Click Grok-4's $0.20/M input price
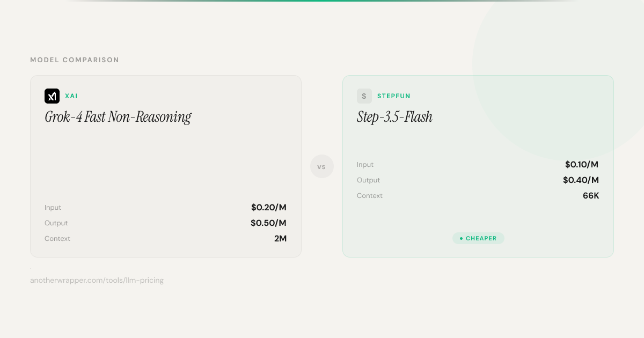 (x=268, y=208)
